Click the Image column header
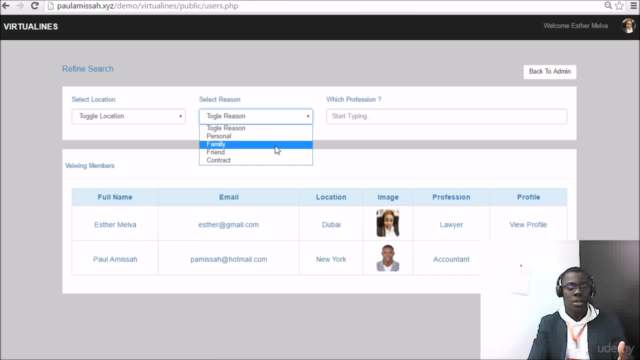This screenshot has height=360, width=640. [x=388, y=197]
